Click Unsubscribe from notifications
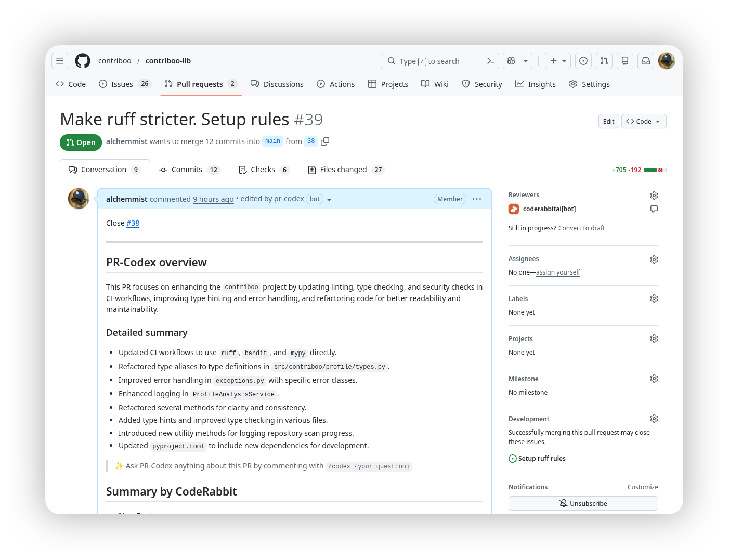This screenshot has width=729, height=560. tap(583, 503)
